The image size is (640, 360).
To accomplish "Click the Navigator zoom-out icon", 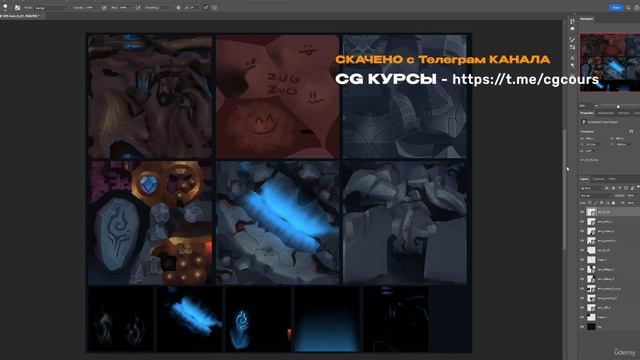I will click(596, 106).
